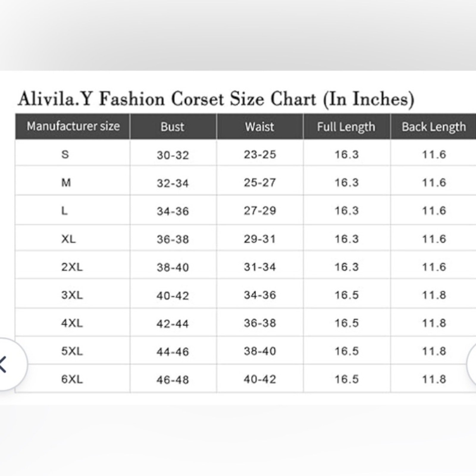476x476 pixels.
Task: Click waist measurement 25-27
Action: click(x=260, y=183)
